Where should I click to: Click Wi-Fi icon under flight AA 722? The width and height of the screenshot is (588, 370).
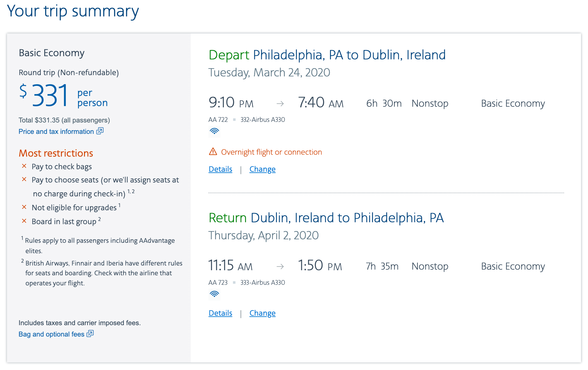[x=214, y=131]
